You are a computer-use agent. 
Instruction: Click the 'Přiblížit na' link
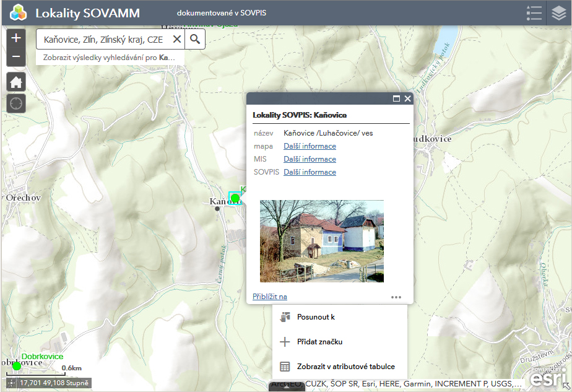(270, 297)
